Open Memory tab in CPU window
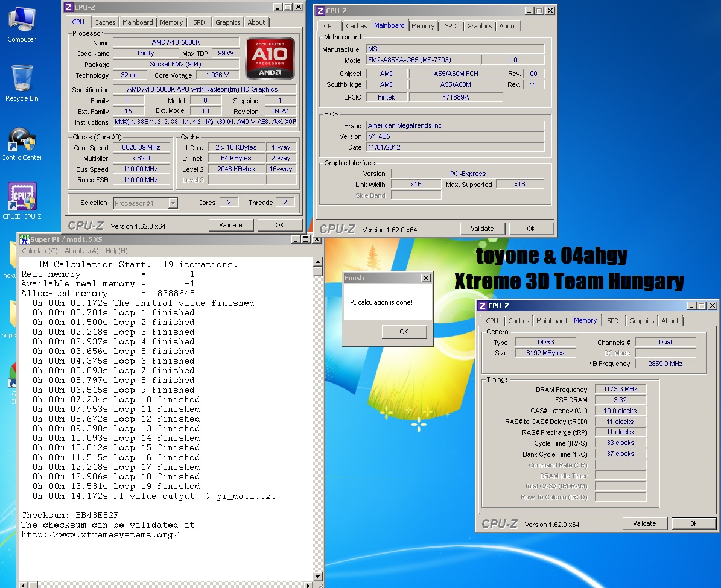The width and height of the screenshot is (721, 588). 171,22
